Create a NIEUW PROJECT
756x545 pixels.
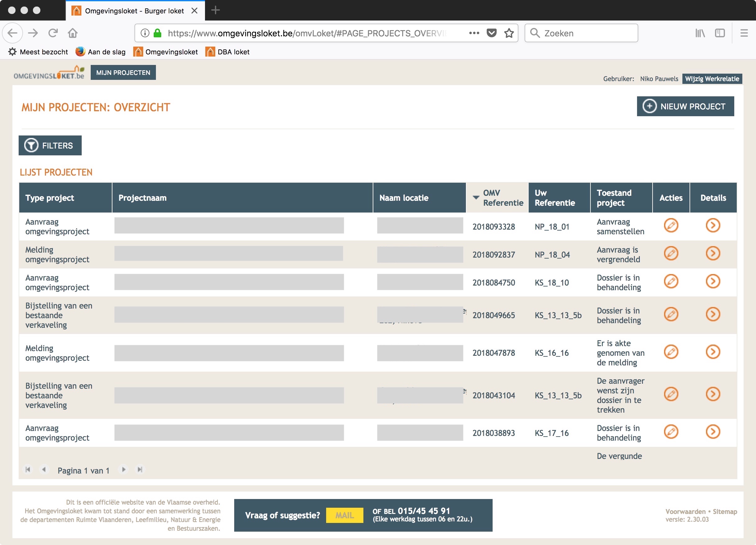click(x=685, y=106)
